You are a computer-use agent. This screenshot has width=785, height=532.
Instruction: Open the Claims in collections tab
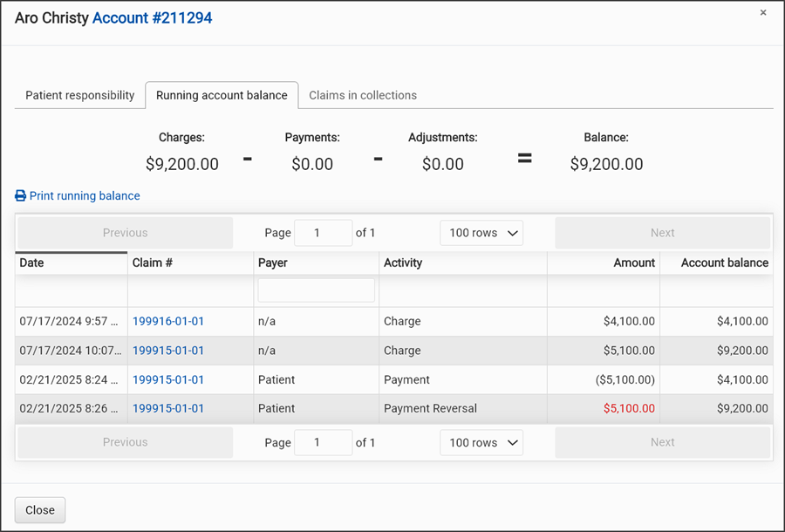tap(363, 95)
